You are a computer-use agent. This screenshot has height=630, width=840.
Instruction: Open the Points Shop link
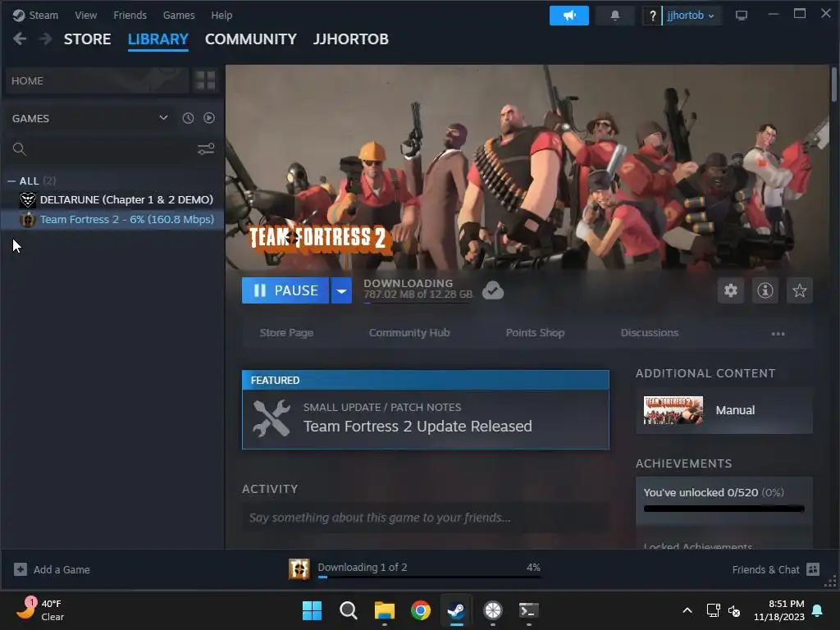coord(535,333)
